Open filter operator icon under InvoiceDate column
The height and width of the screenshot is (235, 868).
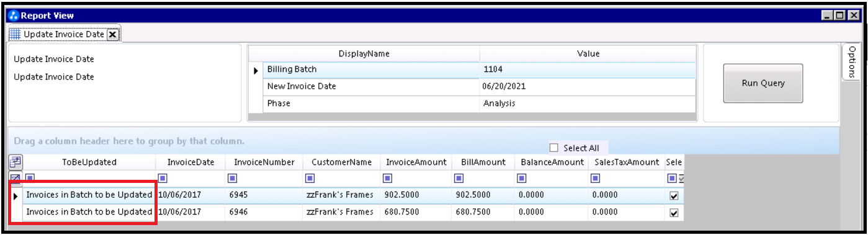pyautogui.click(x=162, y=179)
